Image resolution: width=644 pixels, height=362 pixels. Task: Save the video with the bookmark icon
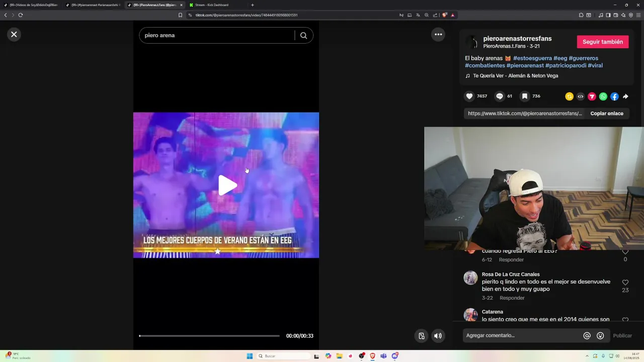pos(524,96)
